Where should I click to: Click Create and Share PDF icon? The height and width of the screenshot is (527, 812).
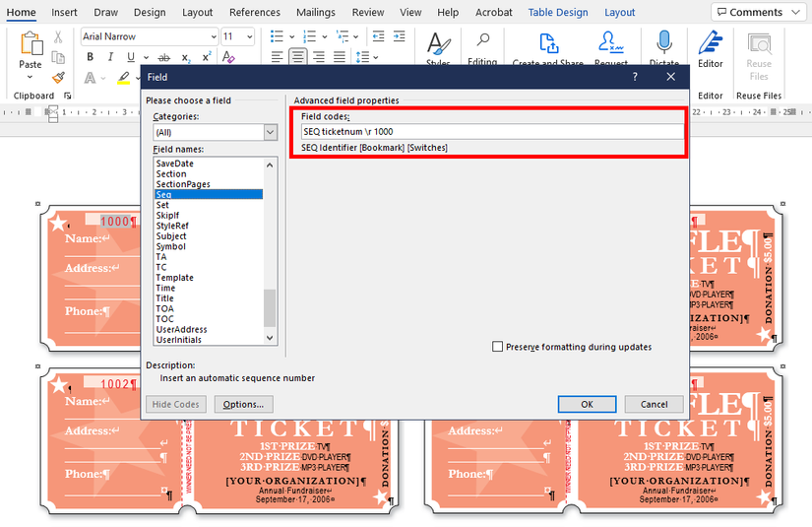(x=548, y=43)
